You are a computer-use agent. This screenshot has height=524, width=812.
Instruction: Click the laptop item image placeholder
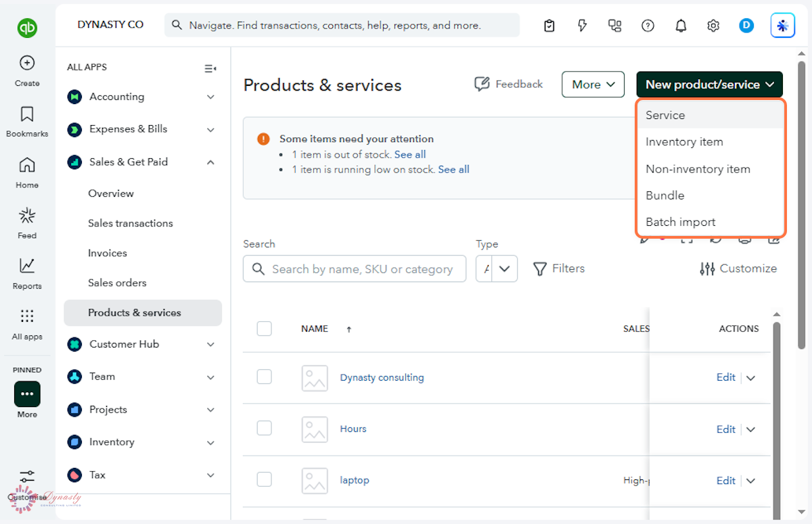click(x=315, y=481)
